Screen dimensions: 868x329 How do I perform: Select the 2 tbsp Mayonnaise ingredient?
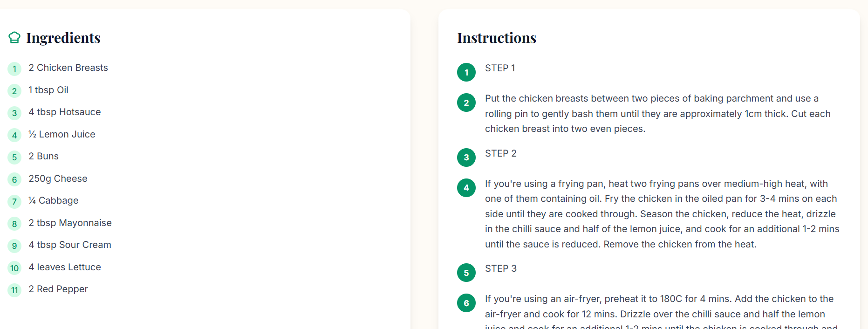(70, 223)
